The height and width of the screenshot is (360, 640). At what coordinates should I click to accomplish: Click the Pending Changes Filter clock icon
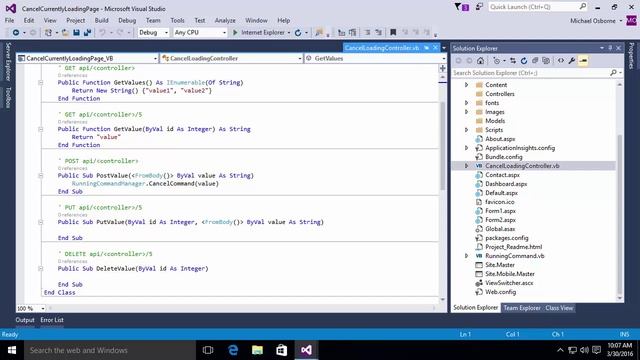coord(496,61)
